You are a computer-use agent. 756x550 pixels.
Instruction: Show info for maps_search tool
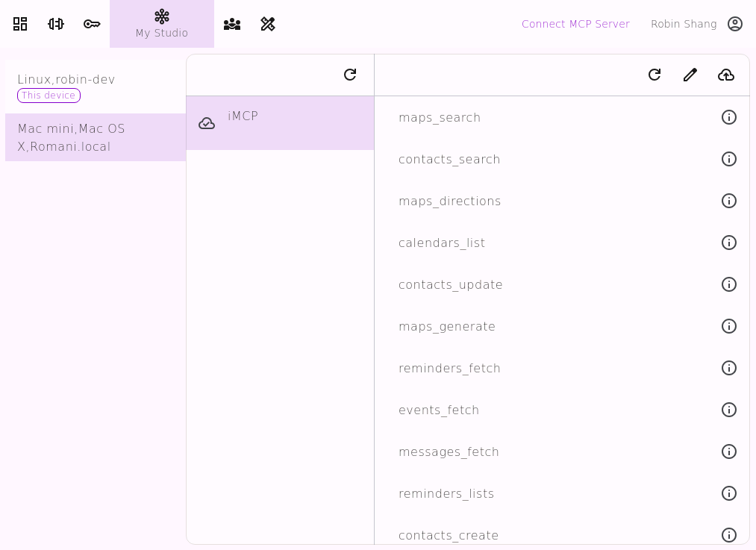click(x=729, y=117)
